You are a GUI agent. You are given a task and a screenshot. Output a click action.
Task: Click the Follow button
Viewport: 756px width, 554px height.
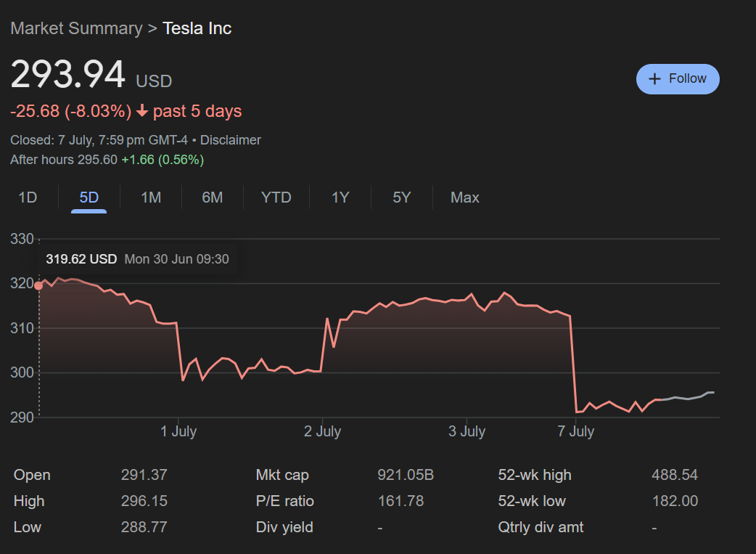(678, 78)
